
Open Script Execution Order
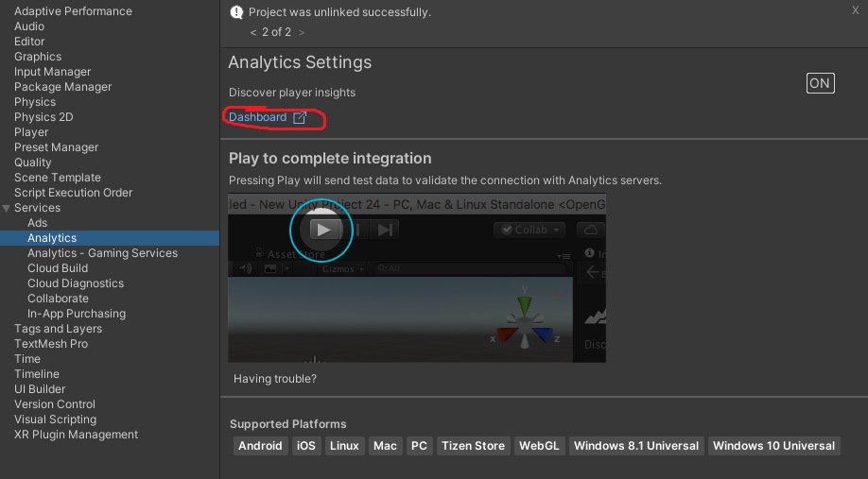tap(74, 193)
